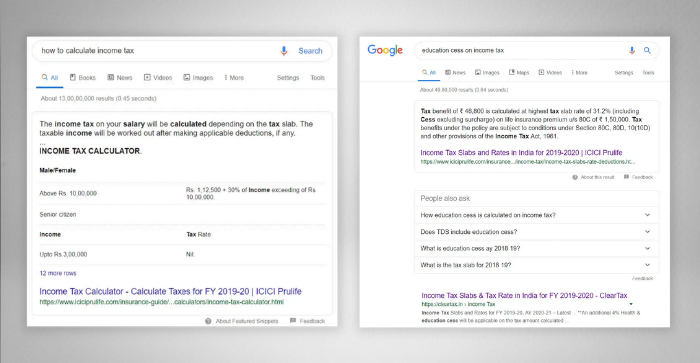Click the magnifier search icon in the right search box
This screenshot has height=363, width=700.
(647, 50)
